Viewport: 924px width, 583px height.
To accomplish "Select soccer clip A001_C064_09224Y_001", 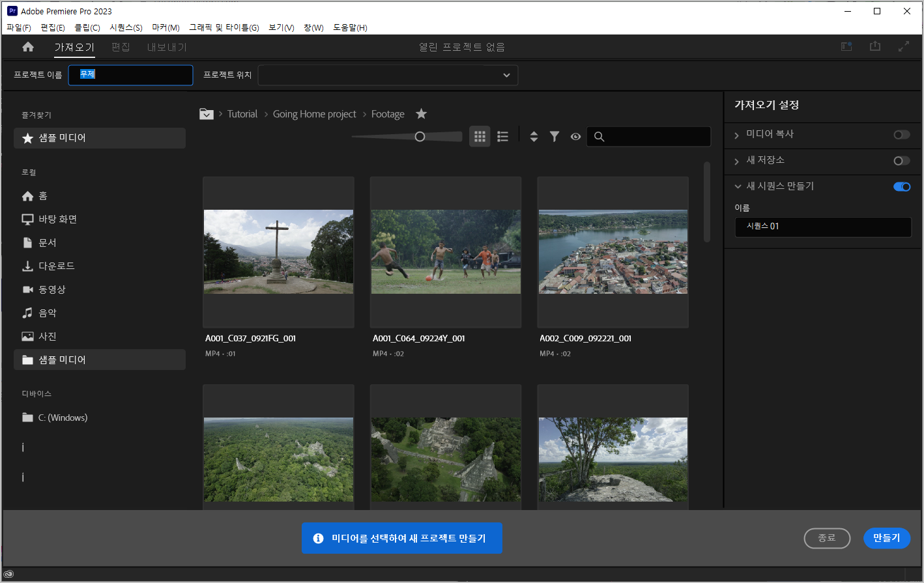I will 446,252.
